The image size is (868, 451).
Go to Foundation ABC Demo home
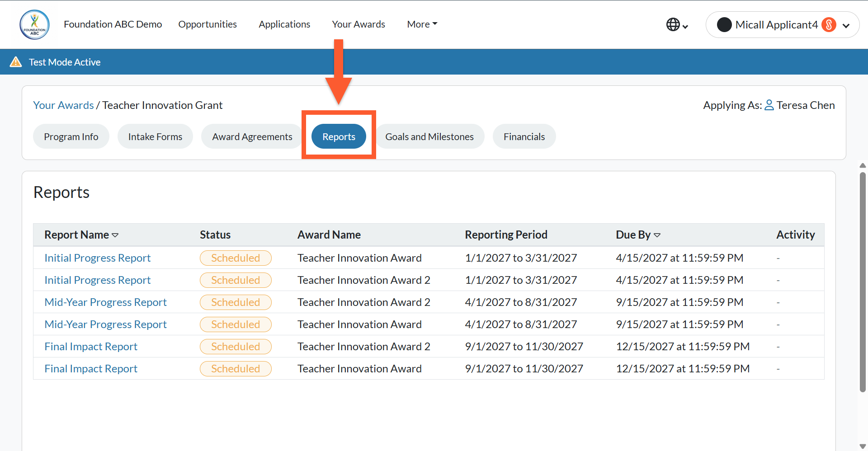(x=113, y=24)
